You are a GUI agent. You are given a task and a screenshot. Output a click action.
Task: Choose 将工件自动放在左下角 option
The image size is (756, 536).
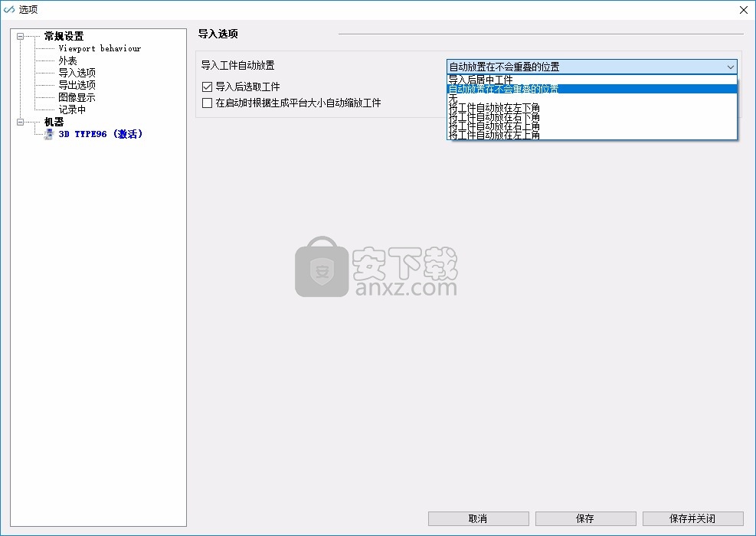(592, 107)
